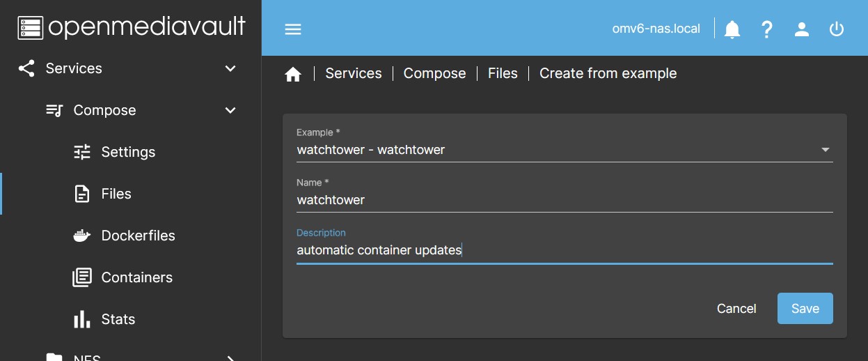Go to the home breadcrumb icon
The height and width of the screenshot is (361, 868).
point(293,74)
